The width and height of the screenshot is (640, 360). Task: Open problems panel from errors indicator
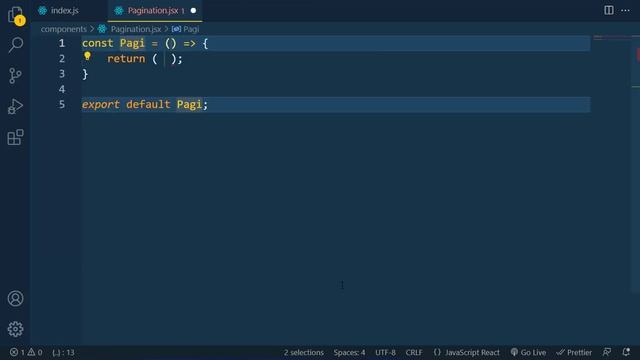tap(26, 352)
